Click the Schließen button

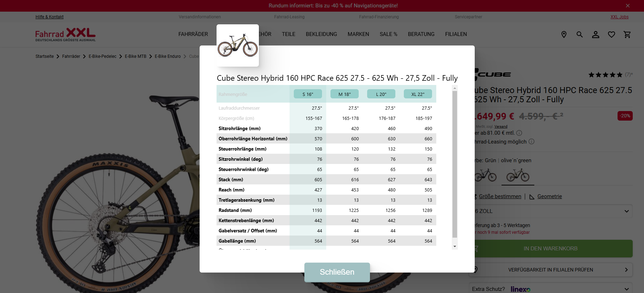coord(337,272)
